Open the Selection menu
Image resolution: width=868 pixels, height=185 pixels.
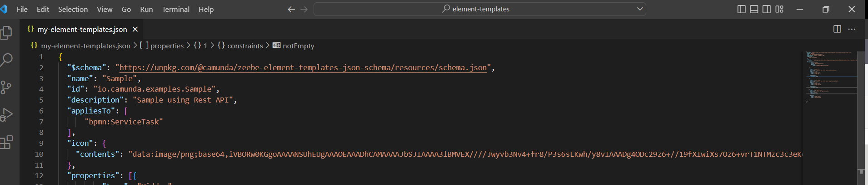click(73, 9)
